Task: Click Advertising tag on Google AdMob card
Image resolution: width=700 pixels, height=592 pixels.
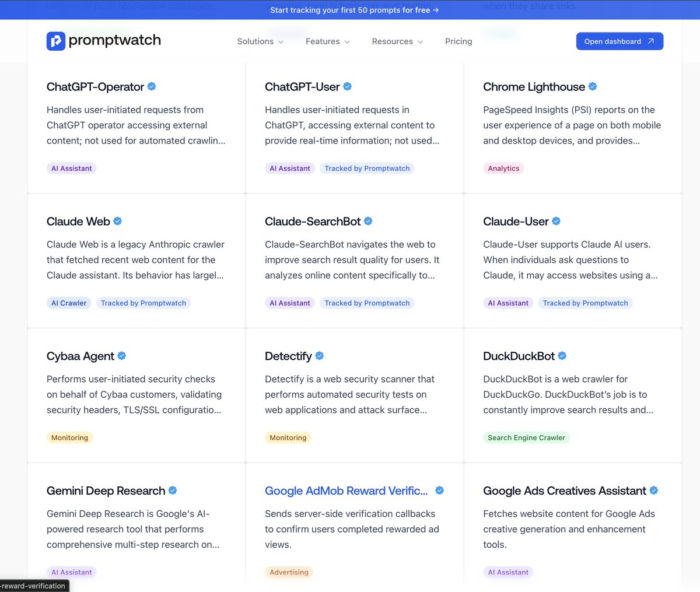Action: [289, 573]
